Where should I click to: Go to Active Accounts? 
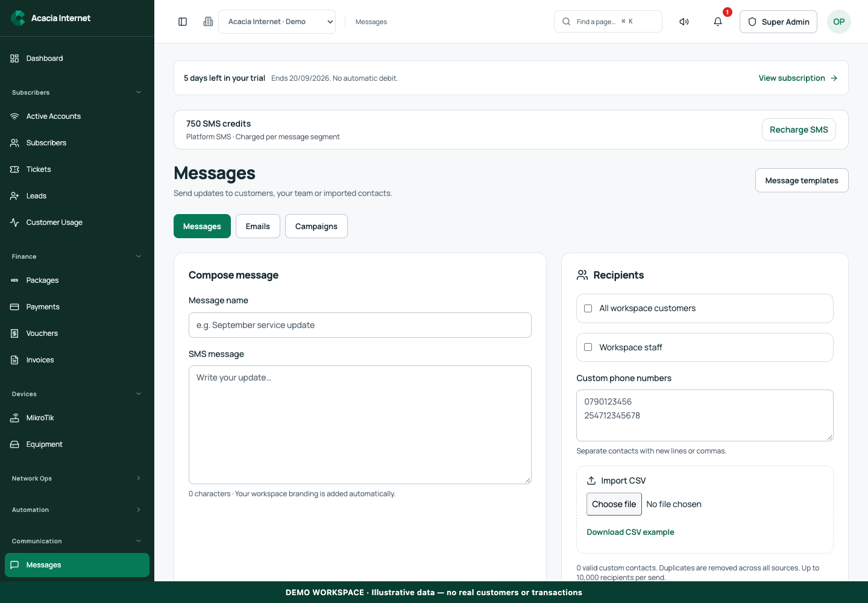point(77,116)
